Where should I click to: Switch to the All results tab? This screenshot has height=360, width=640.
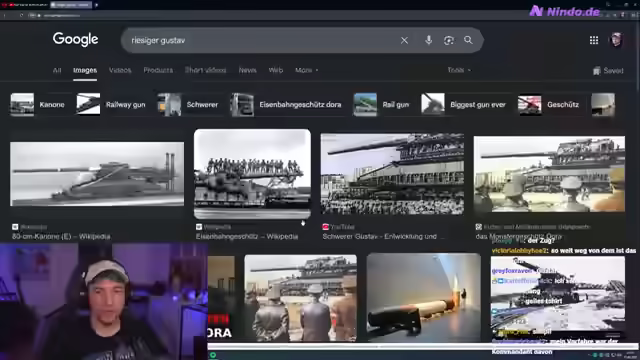click(57, 70)
